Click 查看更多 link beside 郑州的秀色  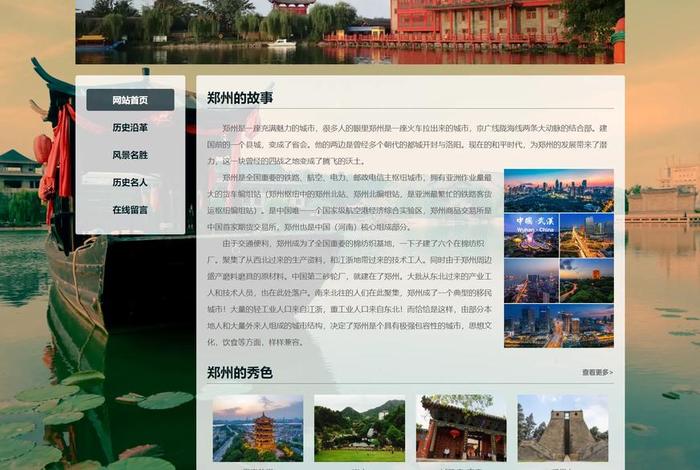click(x=597, y=372)
